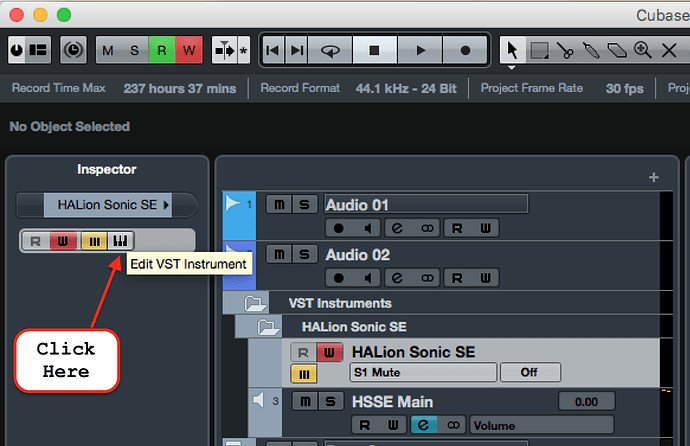The width and height of the screenshot is (690, 446).
Task: Select the Split scissors tool
Action: coord(565,51)
